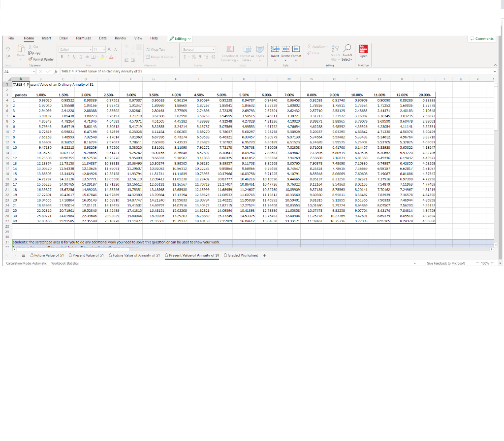Image resolution: width=504 pixels, height=441 pixels.
Task: Open the File menu
Action: point(11,38)
